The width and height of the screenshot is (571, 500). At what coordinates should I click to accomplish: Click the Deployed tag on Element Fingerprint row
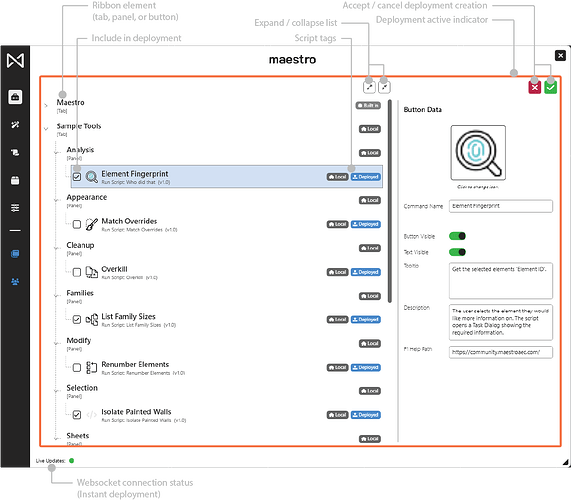366,177
